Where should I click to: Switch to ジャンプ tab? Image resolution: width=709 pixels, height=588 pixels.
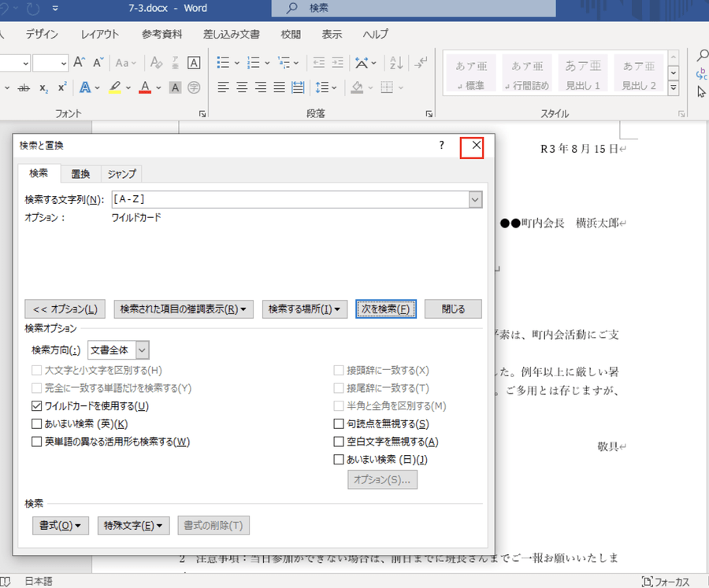(121, 174)
